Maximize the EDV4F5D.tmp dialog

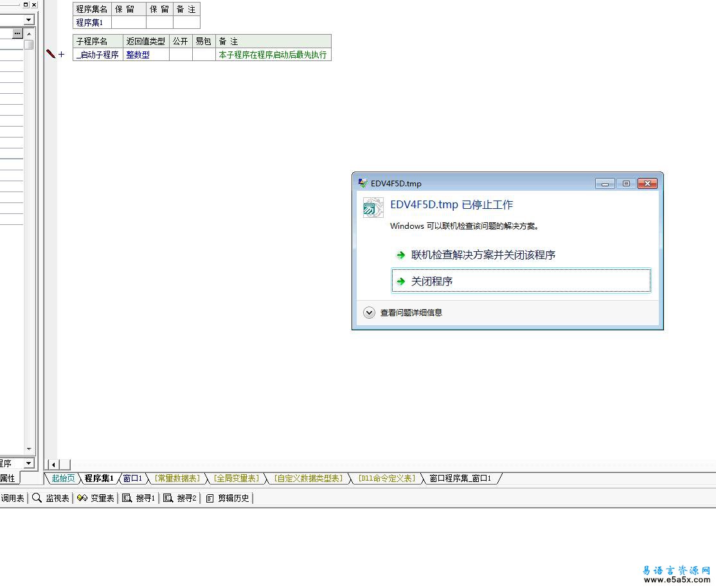[626, 184]
